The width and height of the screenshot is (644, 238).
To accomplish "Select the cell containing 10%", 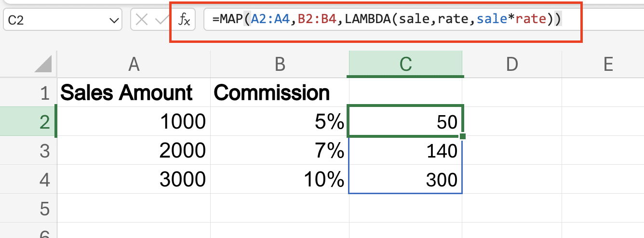I will pos(280,180).
